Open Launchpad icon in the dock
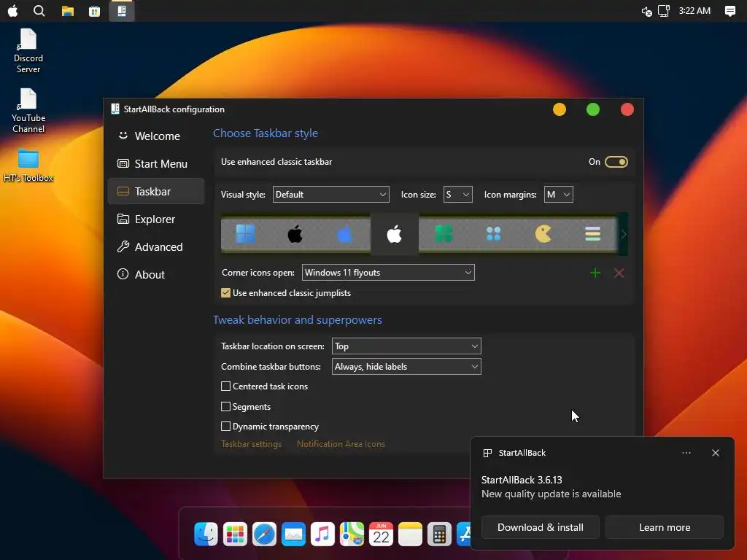 pos(235,534)
